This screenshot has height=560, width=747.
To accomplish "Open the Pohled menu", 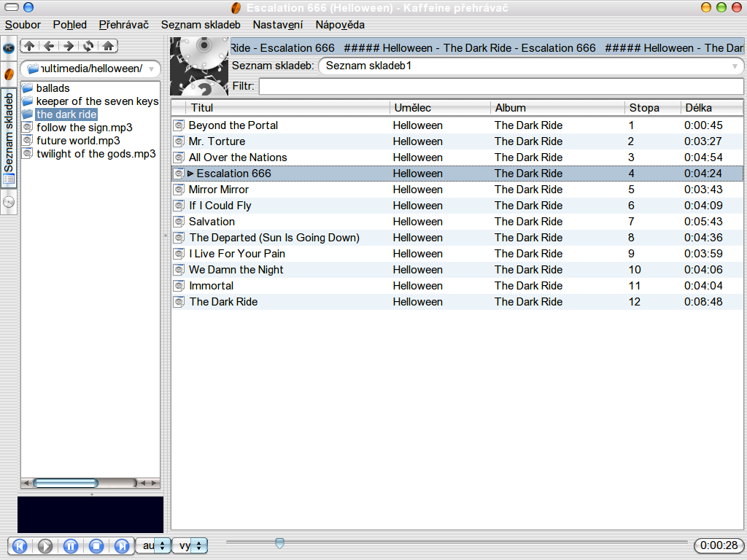I will point(69,25).
